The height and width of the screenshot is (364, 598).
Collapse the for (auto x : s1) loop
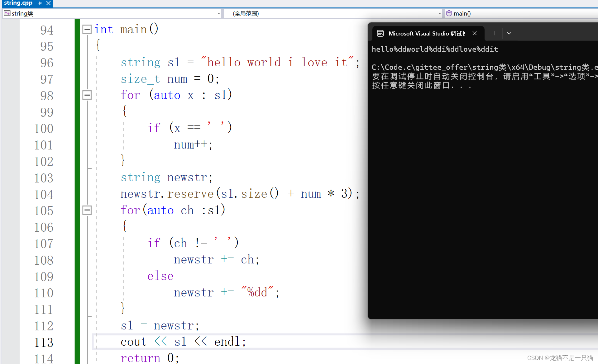coord(87,95)
